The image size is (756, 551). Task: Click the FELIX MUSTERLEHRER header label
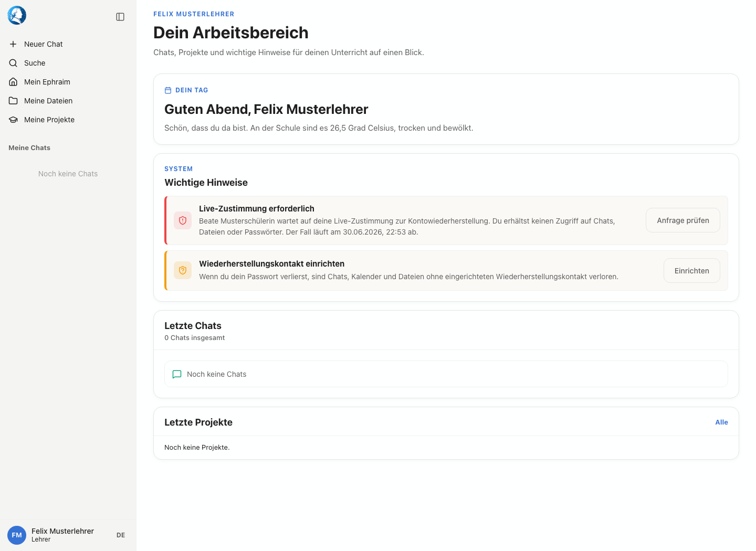pyautogui.click(x=194, y=14)
